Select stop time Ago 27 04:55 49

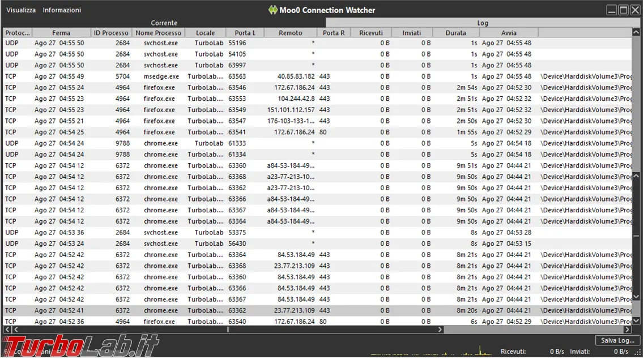click(x=59, y=76)
